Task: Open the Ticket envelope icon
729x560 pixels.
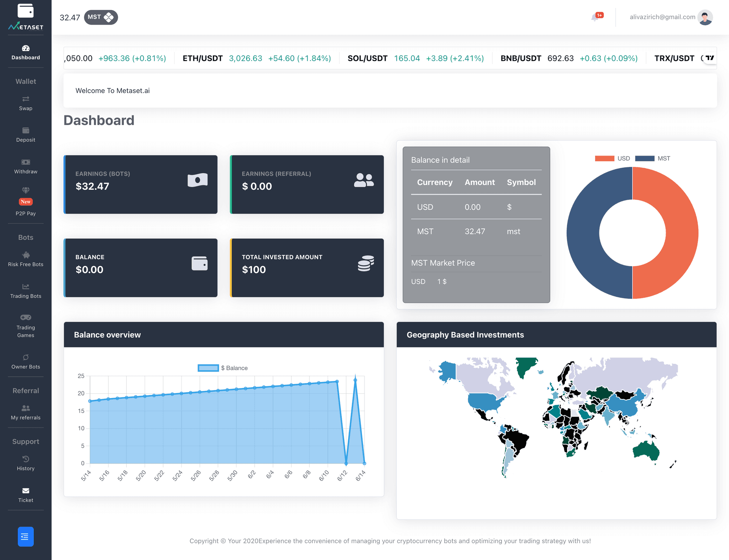Action: click(x=26, y=491)
